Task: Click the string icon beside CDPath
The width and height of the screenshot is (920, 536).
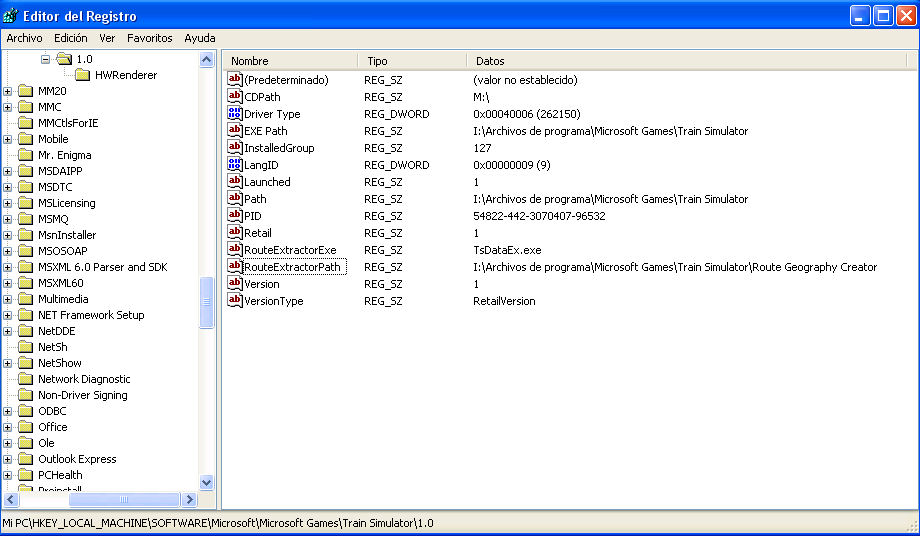Action: point(235,97)
